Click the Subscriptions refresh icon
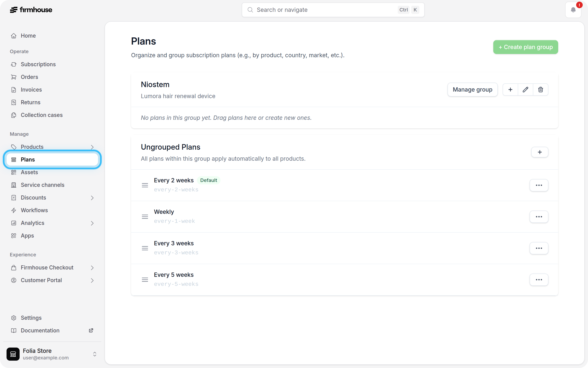Viewport: 588px width, 368px height. pos(14,64)
